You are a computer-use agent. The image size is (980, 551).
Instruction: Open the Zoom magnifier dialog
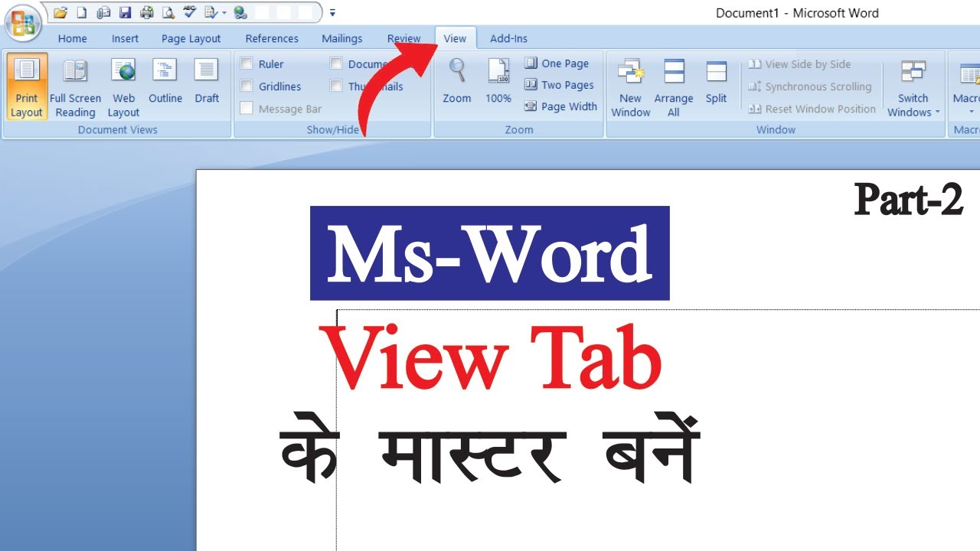(457, 80)
